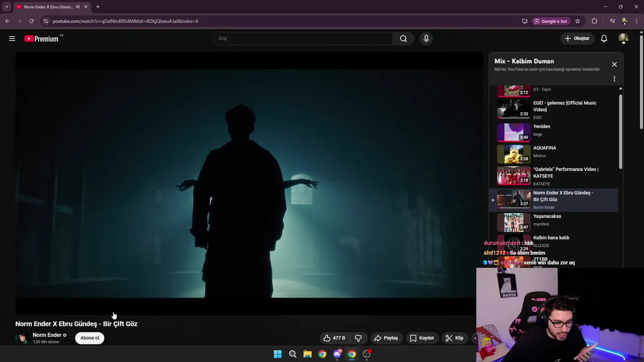The image size is (644, 362).
Task: Open Windows Start menu
Action: tap(278, 354)
